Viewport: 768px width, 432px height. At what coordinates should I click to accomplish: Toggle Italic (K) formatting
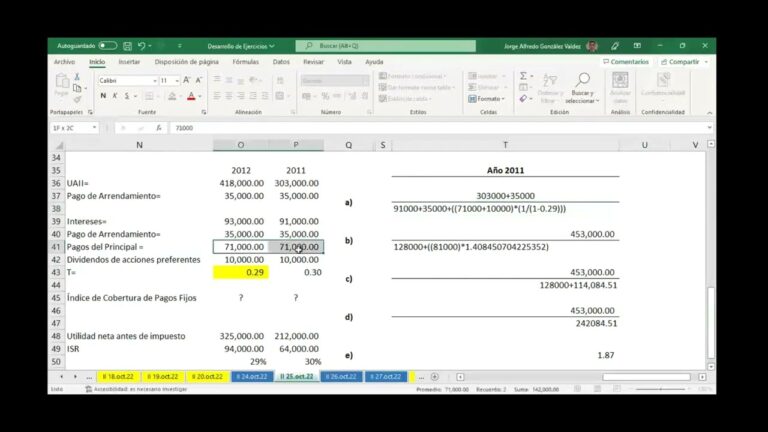click(115, 96)
